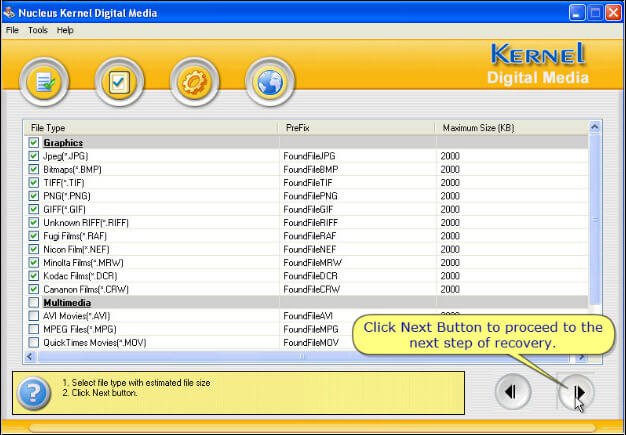Image resolution: width=626 pixels, height=435 pixels.
Task: Uncheck the Bitmaps(*.BMP) checkbox
Action: coord(34,169)
